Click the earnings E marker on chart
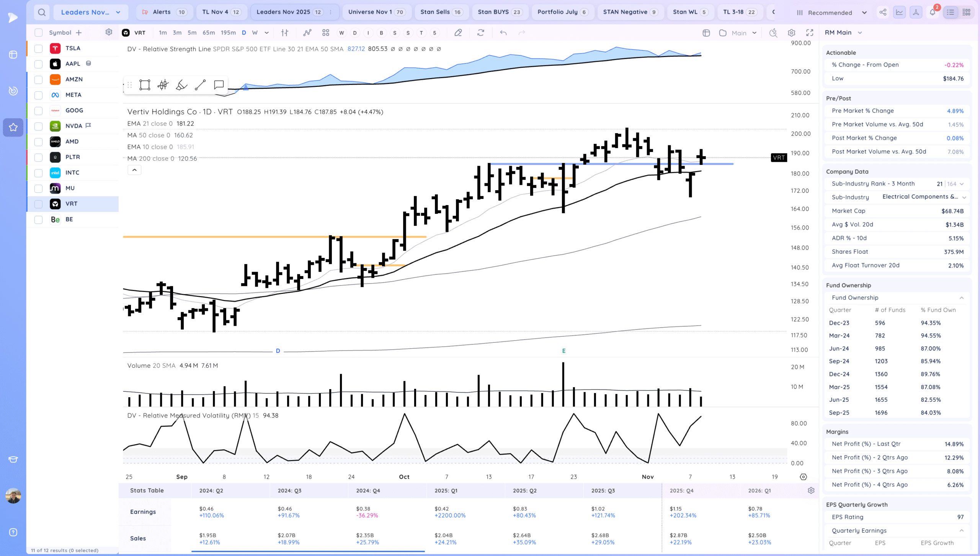980x556 pixels. pyautogui.click(x=563, y=351)
